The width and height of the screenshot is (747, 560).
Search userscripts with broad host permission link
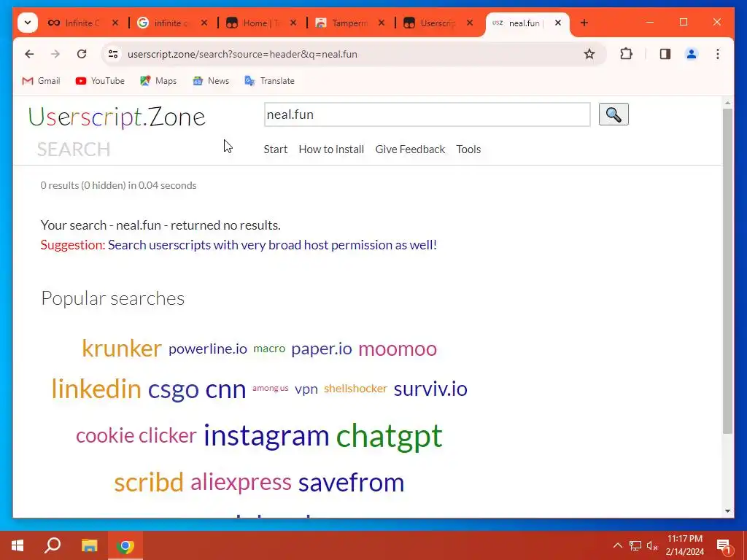click(272, 245)
